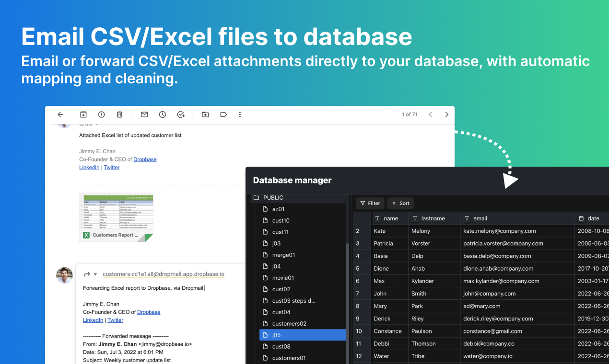Click the name column header

point(390,218)
